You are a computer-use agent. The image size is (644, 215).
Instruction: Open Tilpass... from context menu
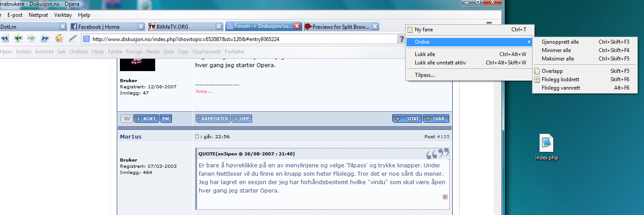point(469,75)
